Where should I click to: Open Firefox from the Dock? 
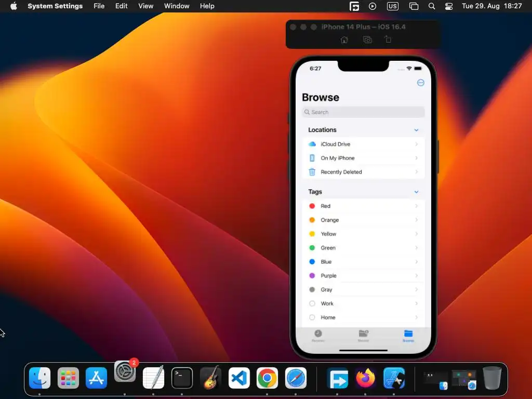tap(365, 378)
